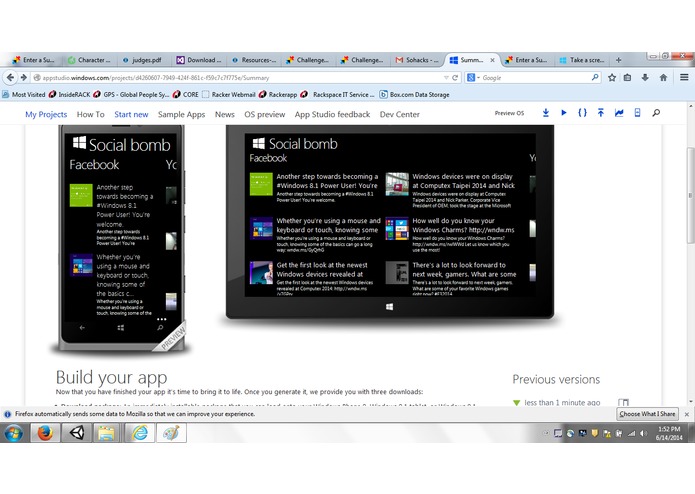Image resolution: width=695 pixels, height=494 pixels.
Task: Click the volume speaker tray icon
Action: point(644,434)
